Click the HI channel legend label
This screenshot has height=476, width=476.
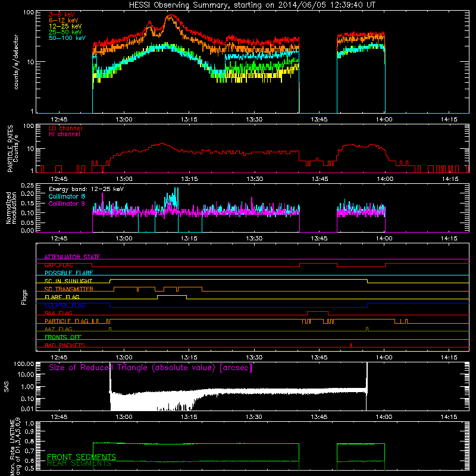tap(64, 134)
